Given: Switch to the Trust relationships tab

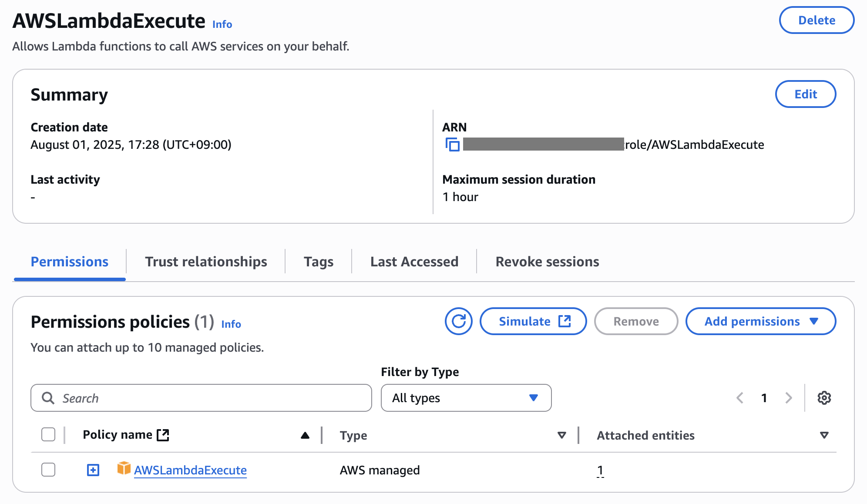Looking at the screenshot, I should tap(206, 262).
